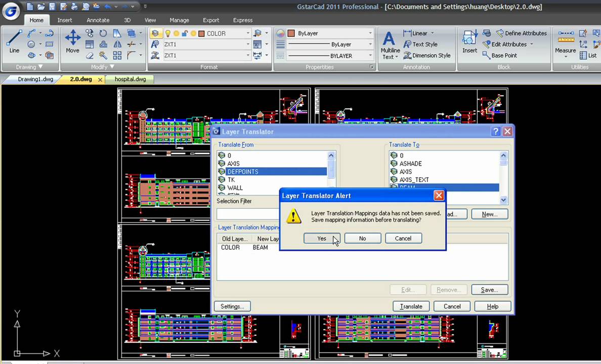This screenshot has width=601, height=364.
Task: Switch to the Home ribbon tab
Action: 36,20
